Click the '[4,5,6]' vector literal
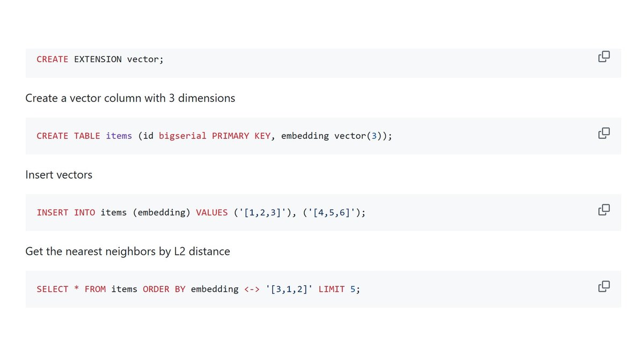The height and width of the screenshot is (362, 644). tap(332, 212)
